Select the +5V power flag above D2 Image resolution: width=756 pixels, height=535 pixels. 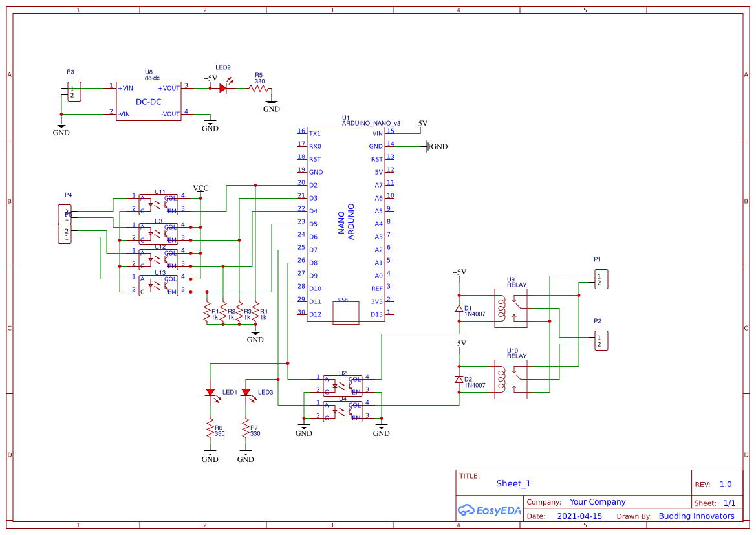tap(459, 344)
